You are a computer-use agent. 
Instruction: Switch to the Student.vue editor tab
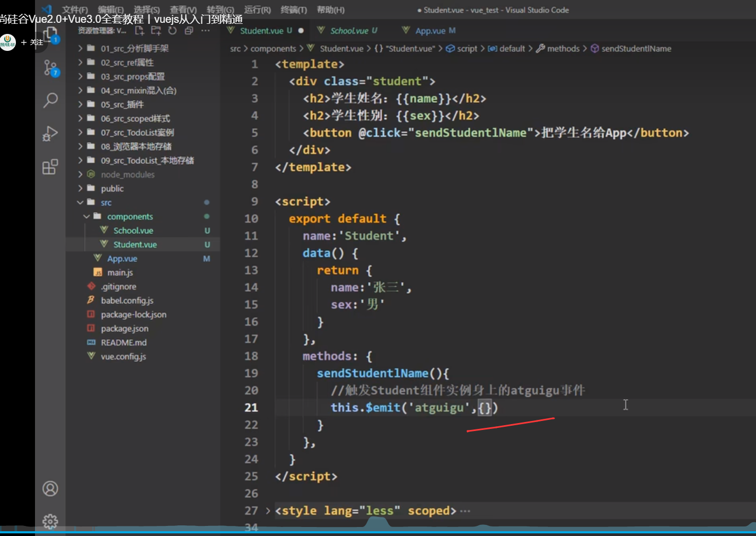pos(265,31)
